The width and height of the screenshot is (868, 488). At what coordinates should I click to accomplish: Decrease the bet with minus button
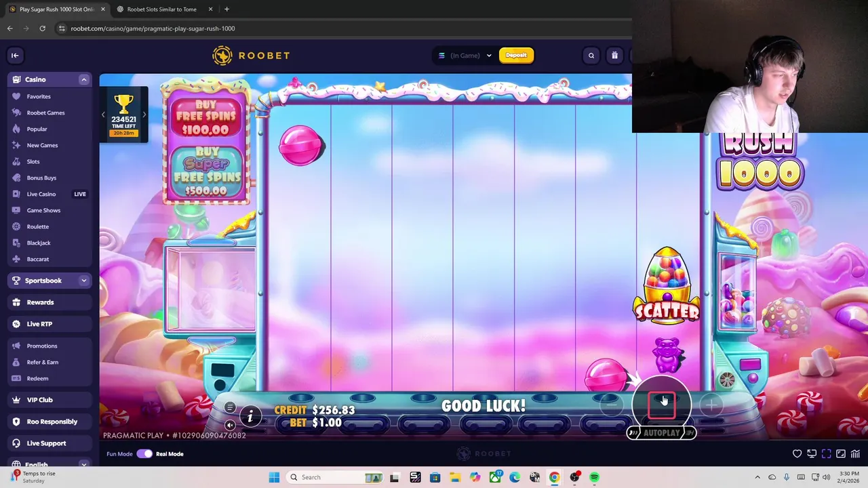pyautogui.click(x=611, y=405)
